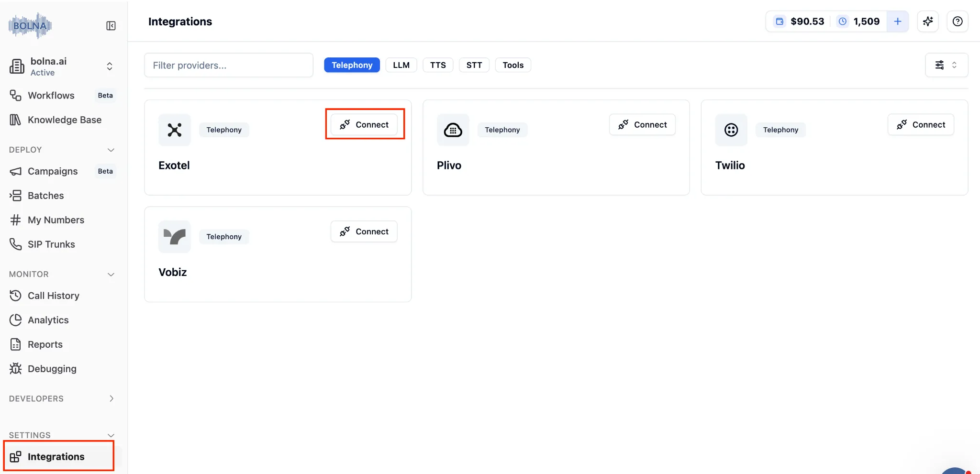This screenshot has height=474, width=980.
Task: Open Workflows in the sidebar
Action: coord(62,95)
